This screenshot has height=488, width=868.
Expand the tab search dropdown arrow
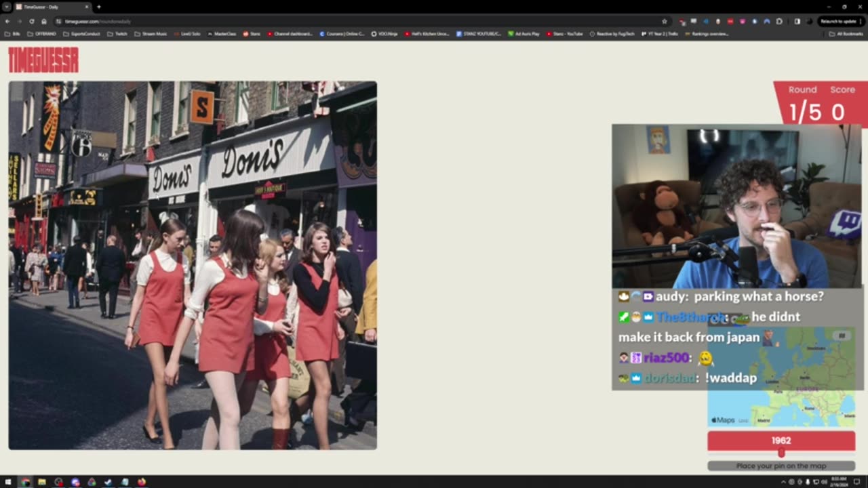6,7
